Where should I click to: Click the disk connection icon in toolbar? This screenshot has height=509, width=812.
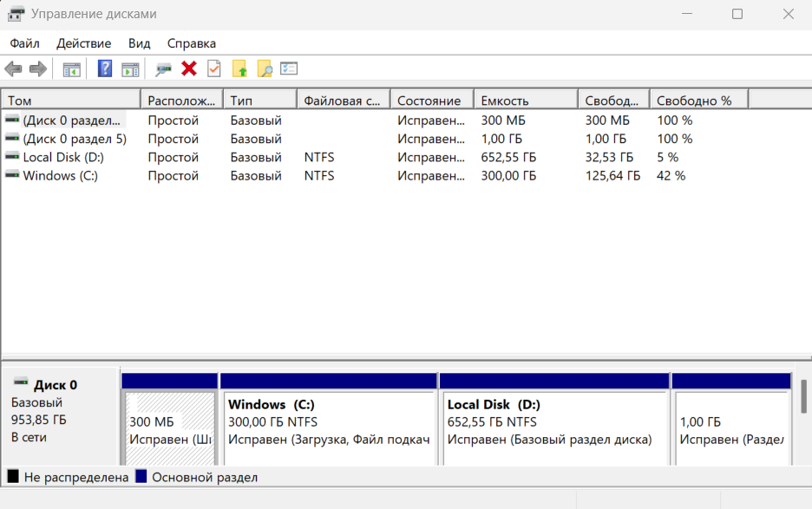point(163,69)
